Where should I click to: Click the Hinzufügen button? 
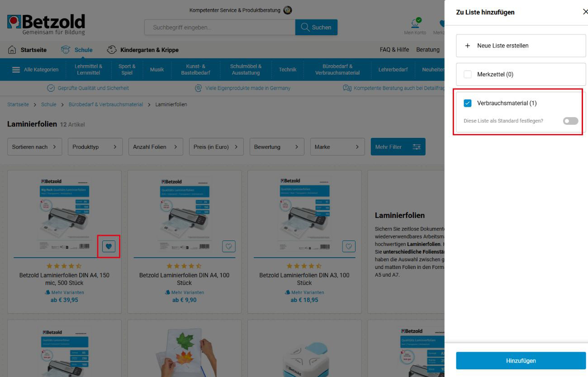click(x=521, y=361)
